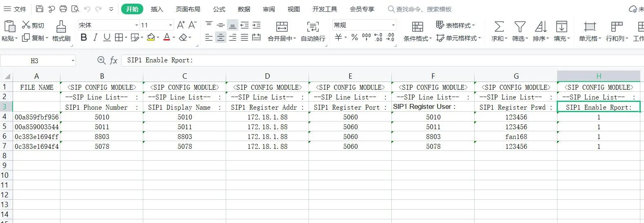Toggle Underline formatting

click(x=107, y=38)
